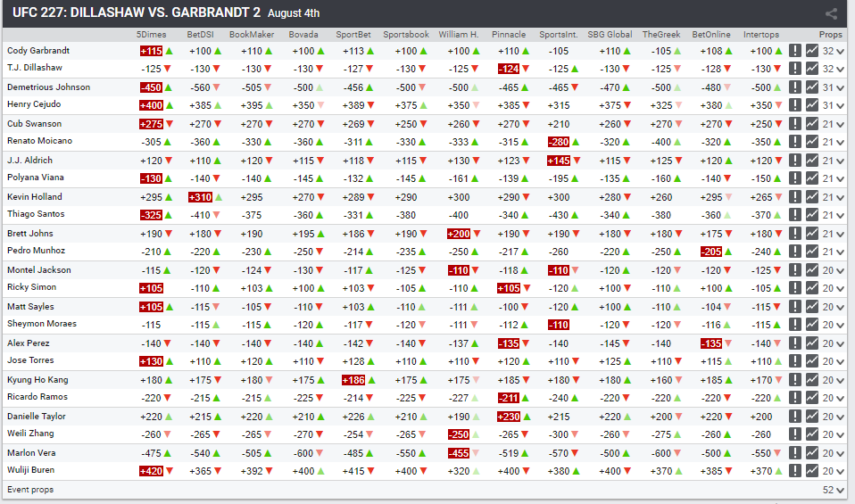
Task: Click the Weili Zhang fighter name
Action: click(x=30, y=434)
